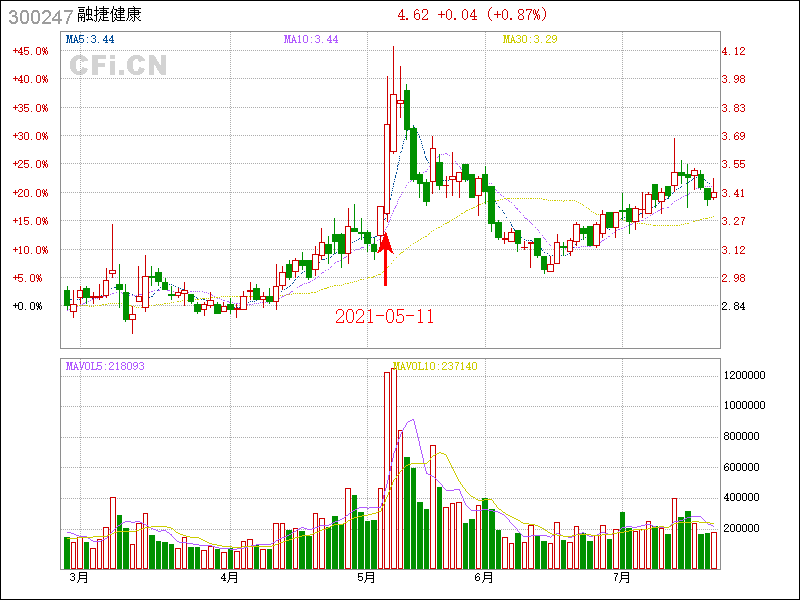Click the red arrow marker on chart
The height and width of the screenshot is (600, 800).
click(x=385, y=258)
